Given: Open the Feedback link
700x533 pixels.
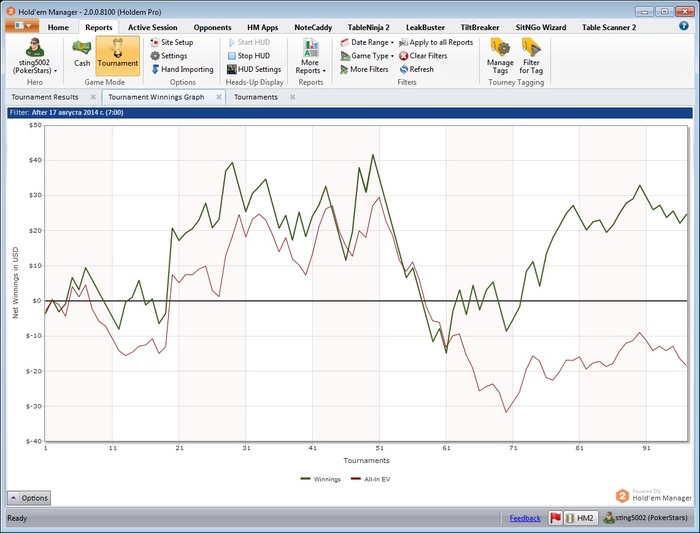Looking at the screenshot, I should (x=525, y=518).
